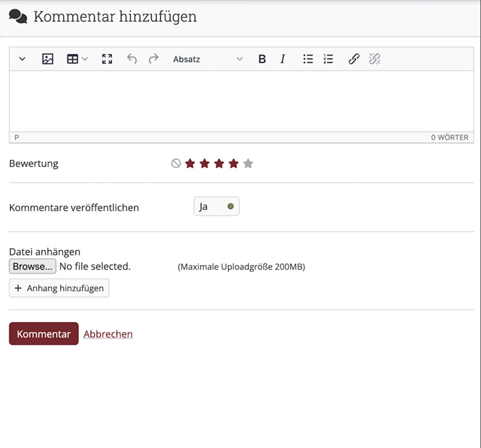Toggle italic formatting
The width and height of the screenshot is (481, 448).
283,59
